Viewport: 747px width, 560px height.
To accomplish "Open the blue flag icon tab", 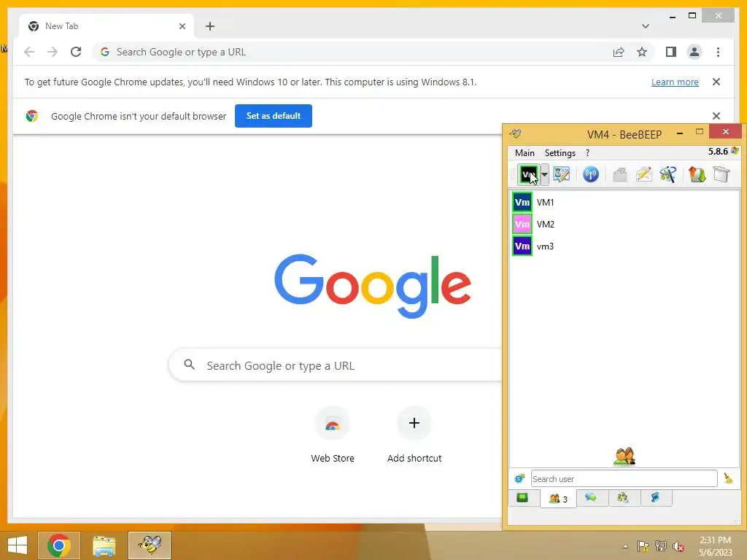I will (656, 497).
